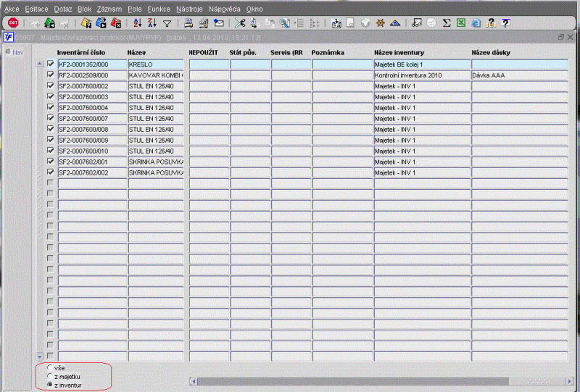Click the form window restore button
Image resolution: width=580 pixels, height=392 pixels.
[x=561, y=37]
